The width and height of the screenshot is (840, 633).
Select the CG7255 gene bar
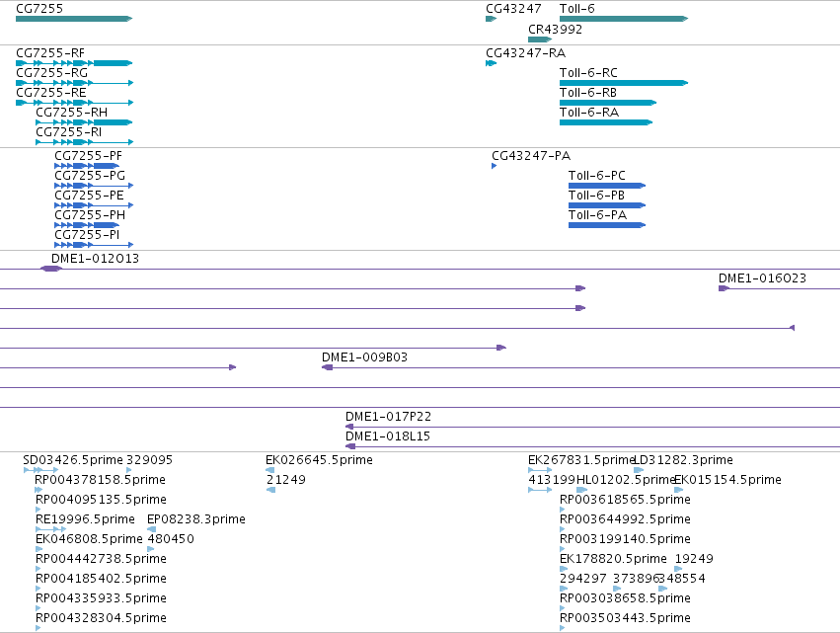pos(74,19)
